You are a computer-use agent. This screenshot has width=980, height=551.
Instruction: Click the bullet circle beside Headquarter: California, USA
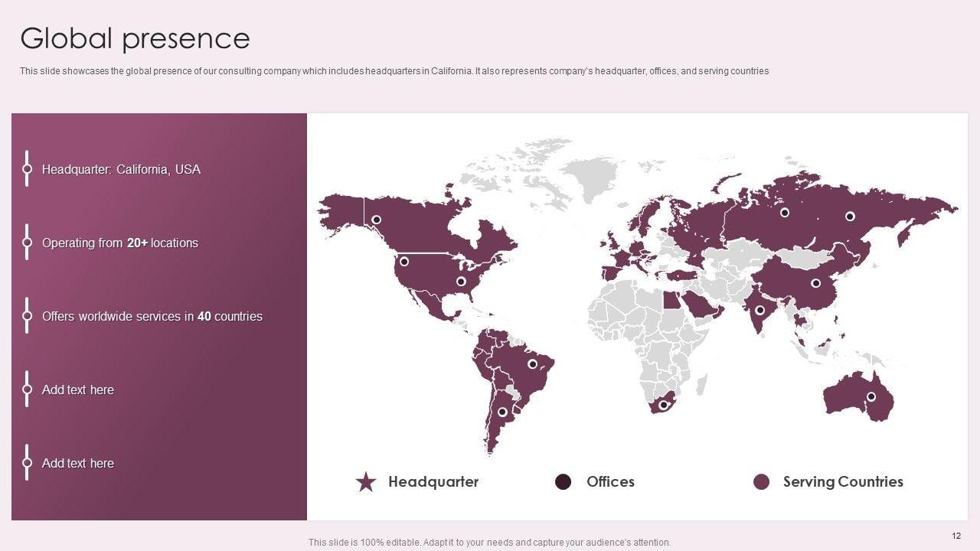27,169
